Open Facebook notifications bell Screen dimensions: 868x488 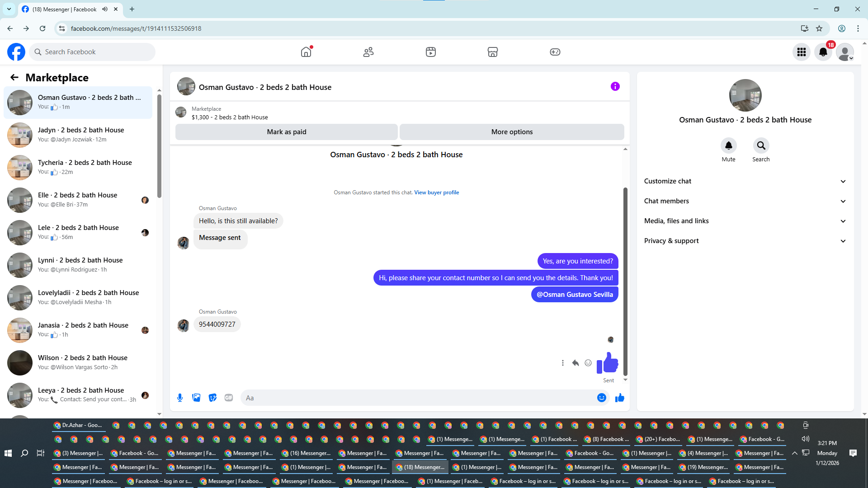click(823, 52)
